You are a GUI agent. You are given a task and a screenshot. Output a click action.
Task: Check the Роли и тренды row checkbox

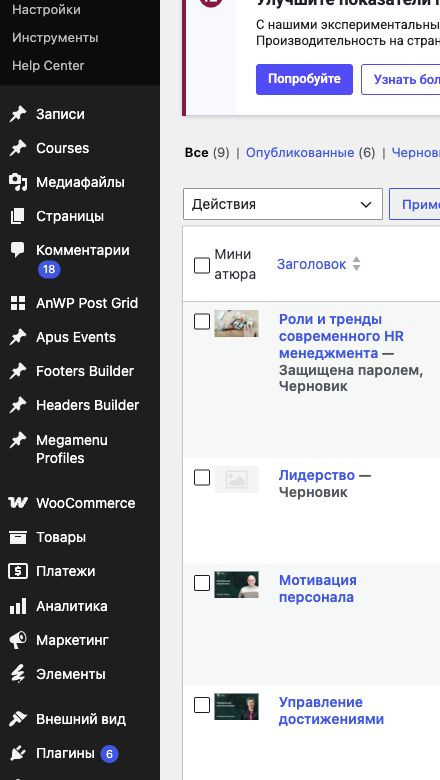(x=202, y=321)
